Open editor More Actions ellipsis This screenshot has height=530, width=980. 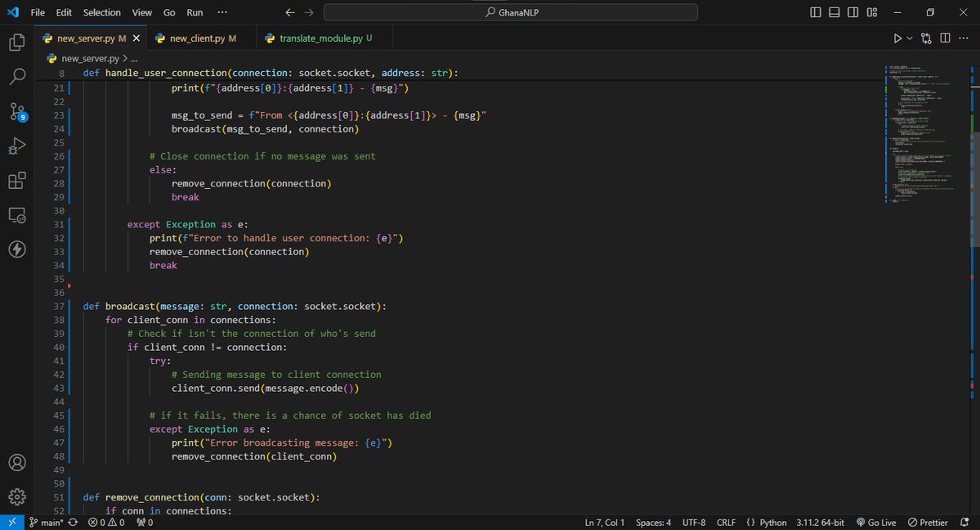[963, 38]
